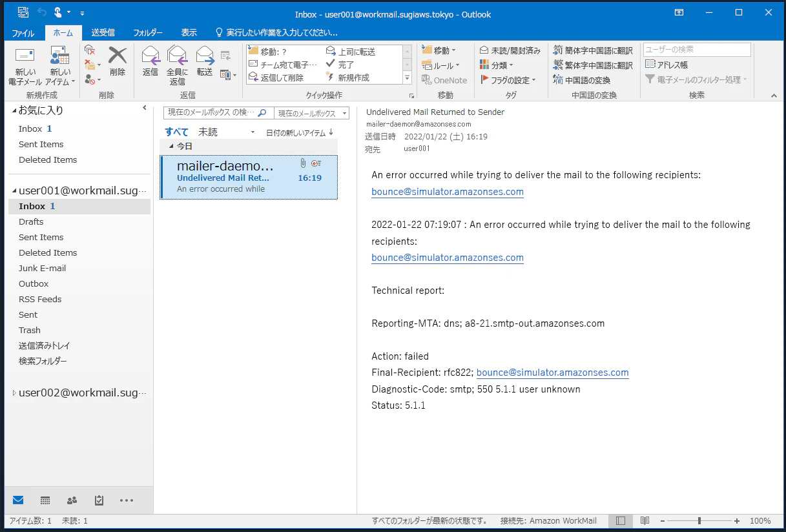Click the send/receive all folders icon
The image size is (786, 532).
click(x=23, y=12)
